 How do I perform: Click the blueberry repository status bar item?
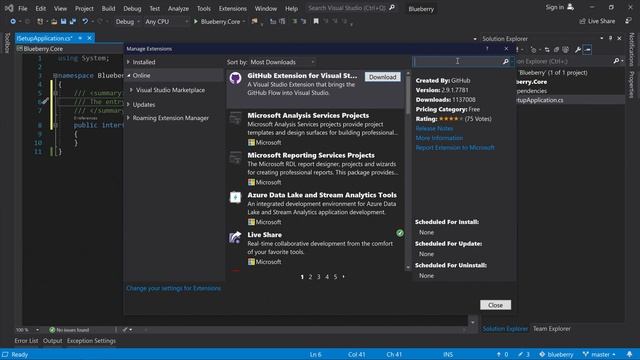click(556, 354)
